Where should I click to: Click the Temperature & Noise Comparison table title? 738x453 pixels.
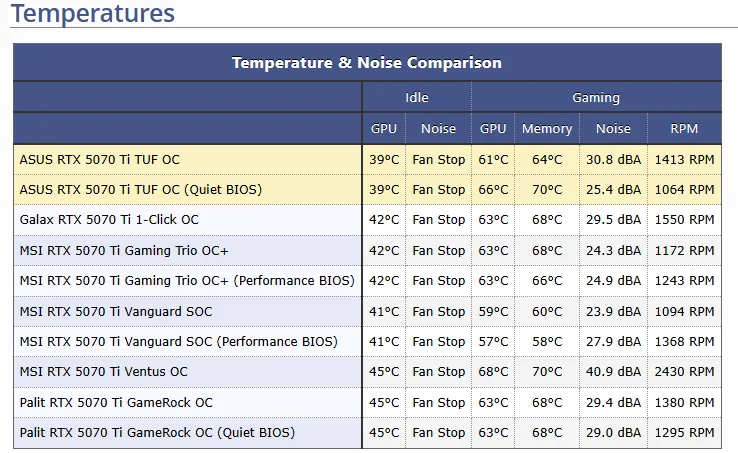coord(367,63)
